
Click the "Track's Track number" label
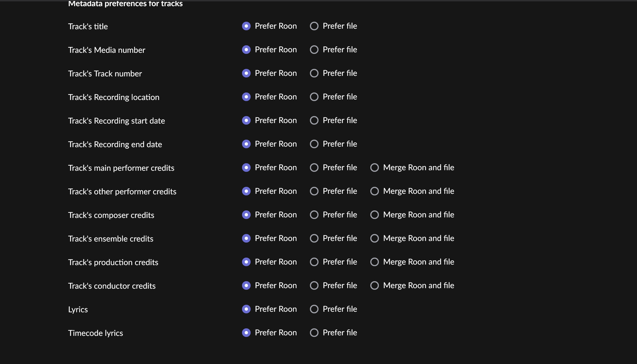click(105, 73)
